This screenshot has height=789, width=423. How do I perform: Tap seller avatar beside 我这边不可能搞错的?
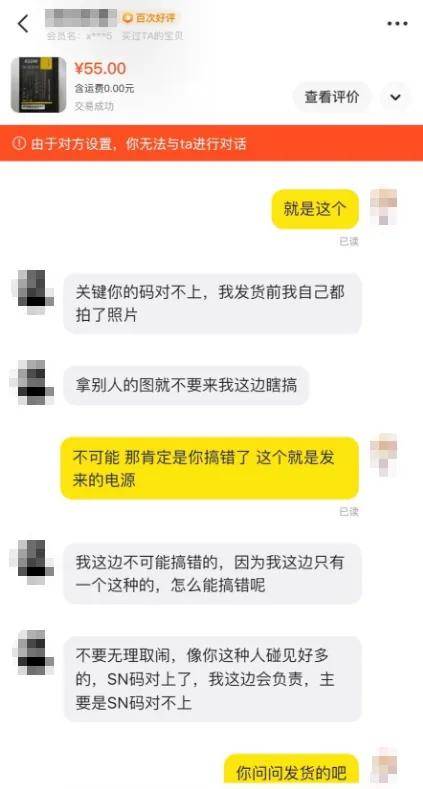click(x=33, y=562)
